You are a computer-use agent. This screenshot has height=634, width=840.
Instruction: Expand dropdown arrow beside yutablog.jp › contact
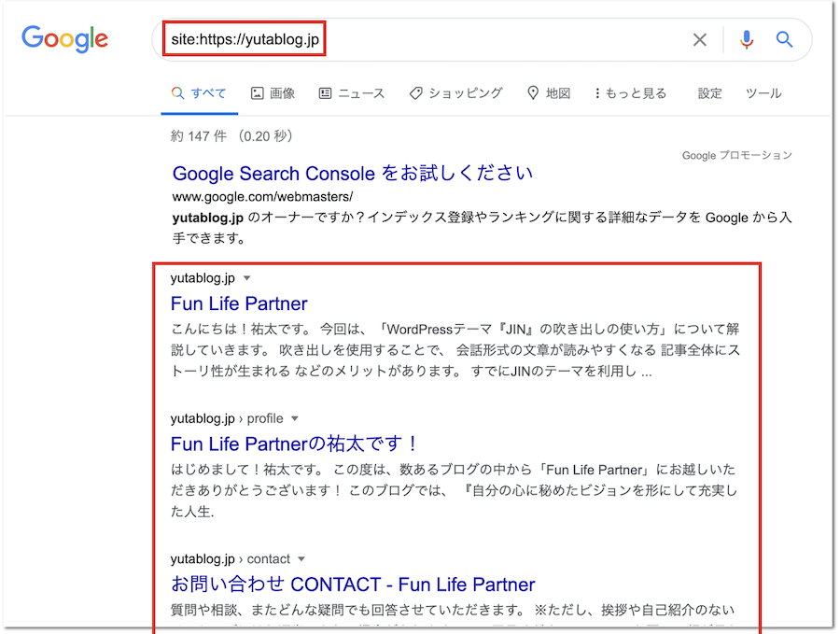[301, 559]
